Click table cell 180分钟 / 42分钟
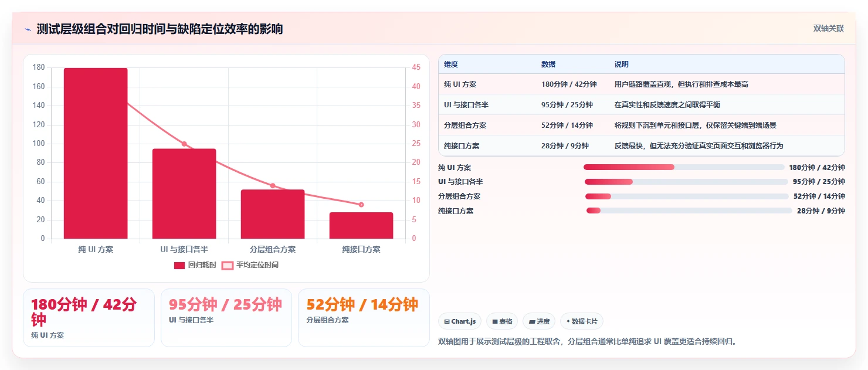Viewport: 868px width, 370px height. tap(569, 84)
